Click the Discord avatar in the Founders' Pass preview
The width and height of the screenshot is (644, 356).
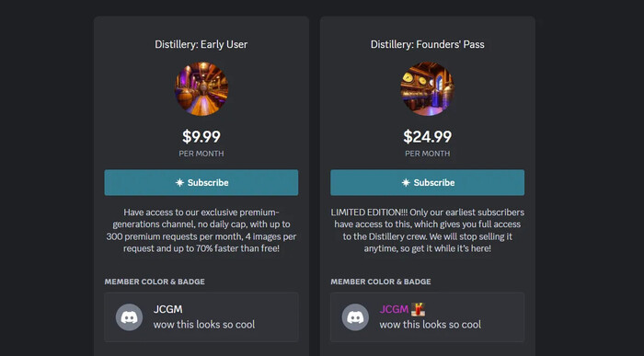355,317
